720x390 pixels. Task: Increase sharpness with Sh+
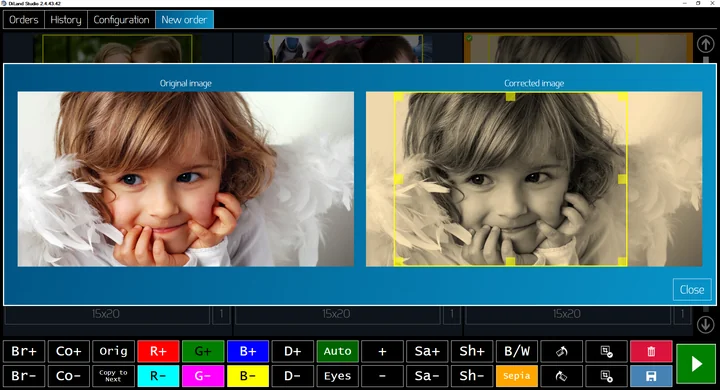coord(472,351)
